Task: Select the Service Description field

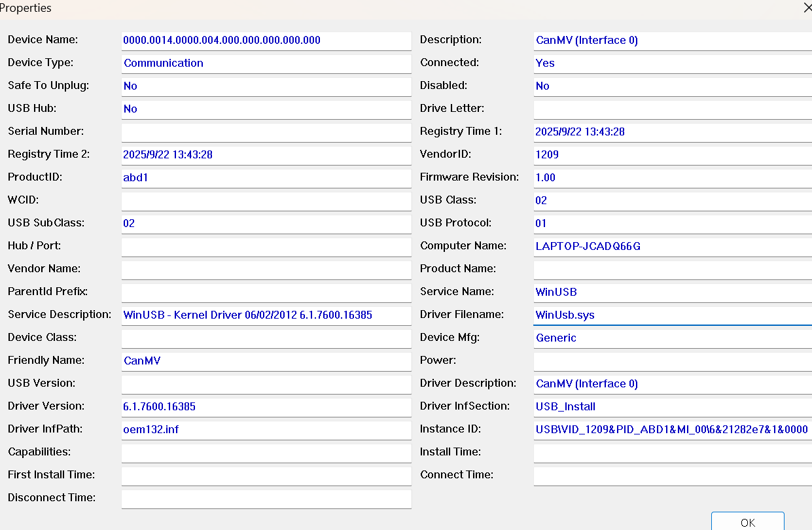Action: pyautogui.click(x=266, y=315)
